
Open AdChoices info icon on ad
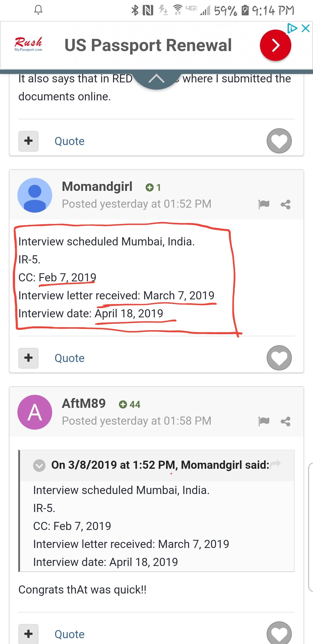(x=292, y=28)
